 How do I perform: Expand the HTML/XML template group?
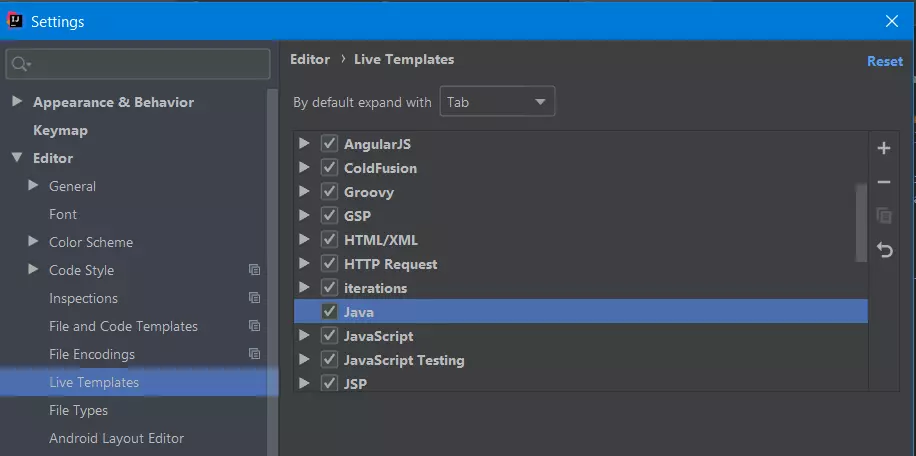(x=304, y=239)
